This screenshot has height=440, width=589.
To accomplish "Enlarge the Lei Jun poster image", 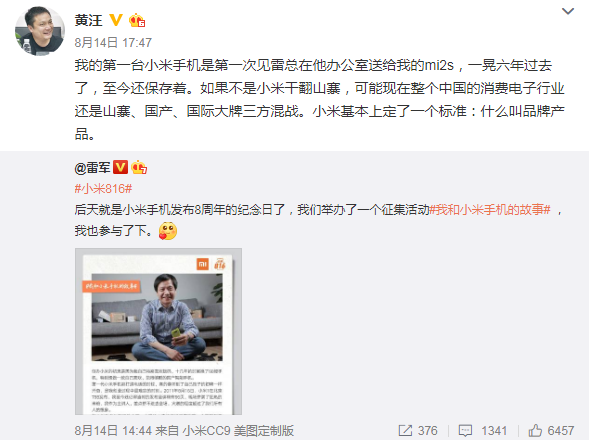I will 158,331.
